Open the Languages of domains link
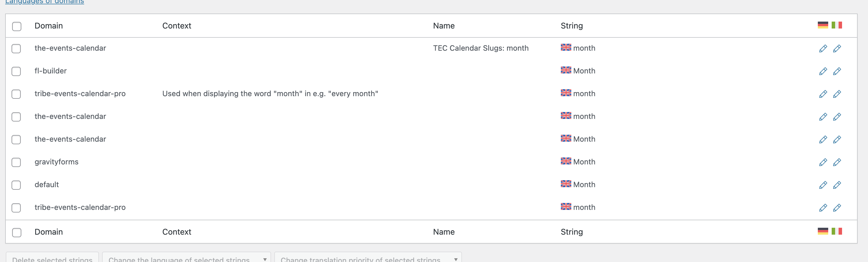Image resolution: width=868 pixels, height=262 pixels. point(44,2)
